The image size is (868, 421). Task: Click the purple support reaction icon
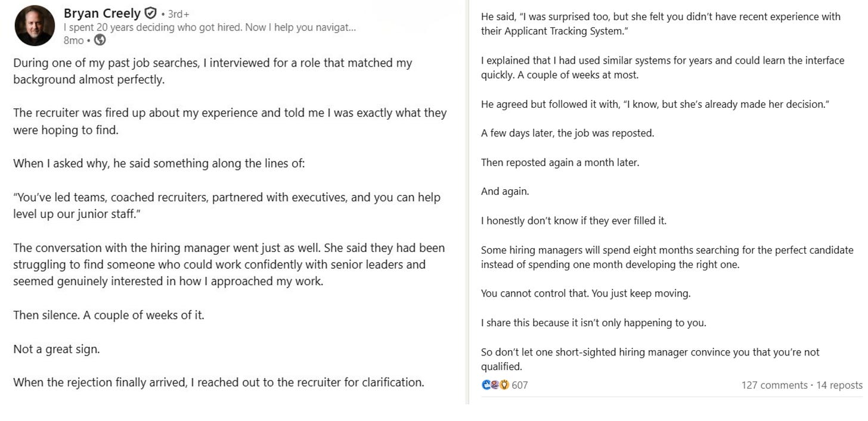[495, 385]
